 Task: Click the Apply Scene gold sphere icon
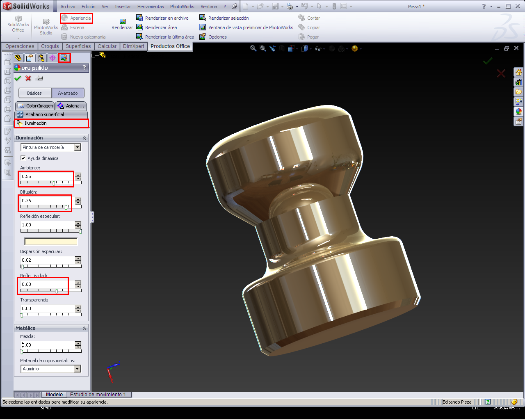(355, 48)
